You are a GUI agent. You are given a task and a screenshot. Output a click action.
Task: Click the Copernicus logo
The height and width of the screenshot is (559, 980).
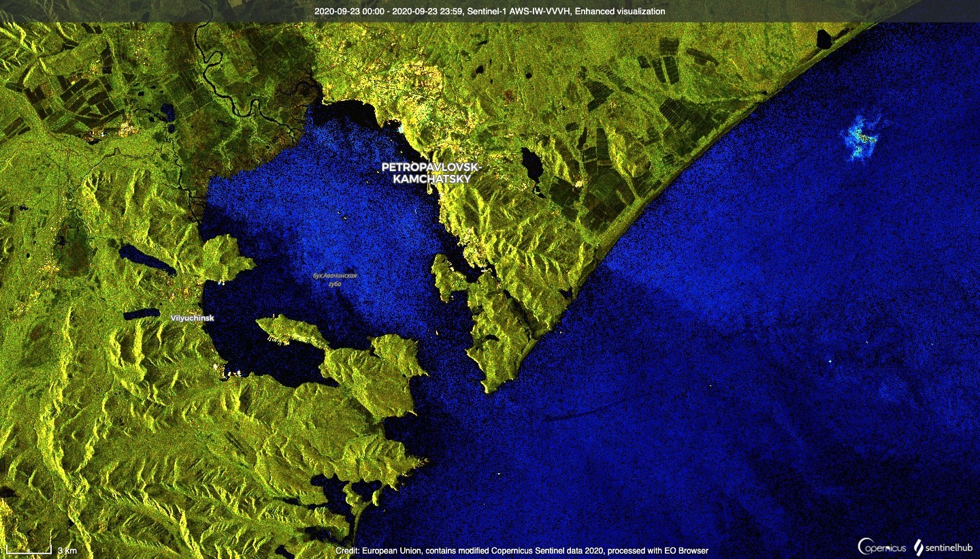pyautogui.click(x=882, y=546)
